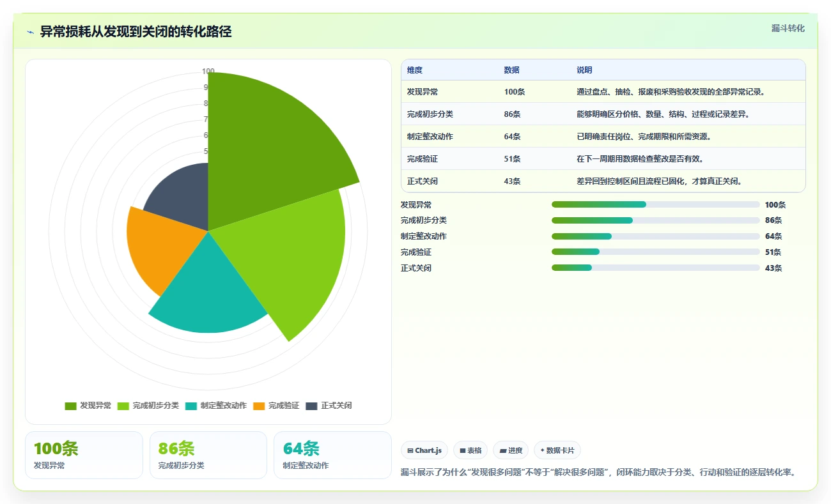Click the 43条 value beside progress bar
Viewport: 831px width, 504px height.
(x=773, y=268)
